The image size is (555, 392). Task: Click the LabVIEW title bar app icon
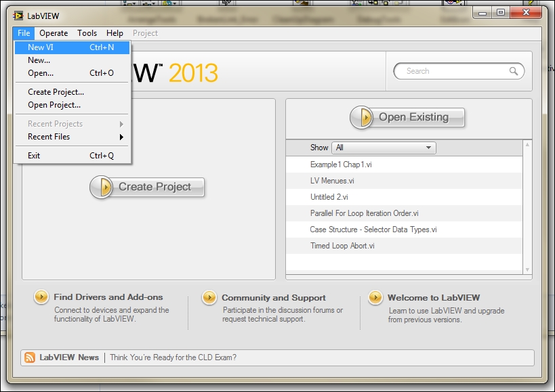18,16
